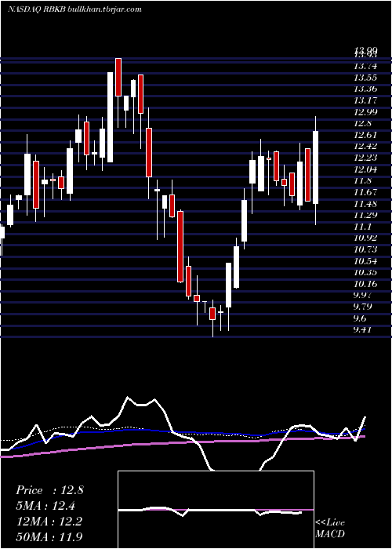Select the 13.55 price axis label
Image resolution: width=392 pixels, height=549 pixels.
click(x=365, y=78)
